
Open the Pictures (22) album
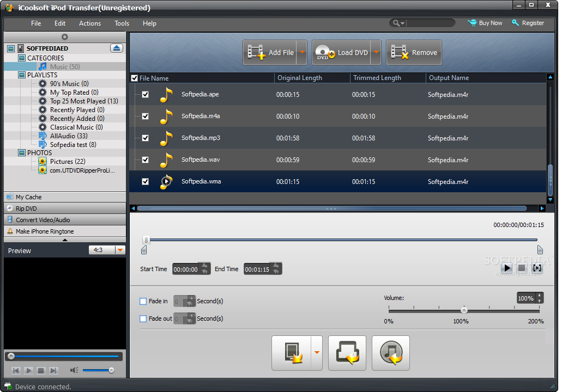(x=68, y=162)
